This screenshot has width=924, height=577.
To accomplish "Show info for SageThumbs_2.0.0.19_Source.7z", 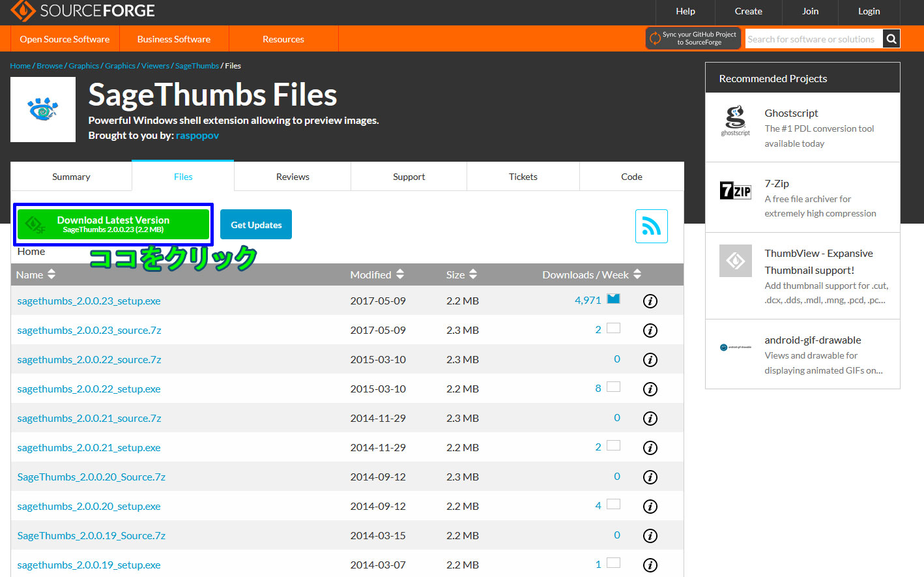I will pyautogui.click(x=650, y=536).
